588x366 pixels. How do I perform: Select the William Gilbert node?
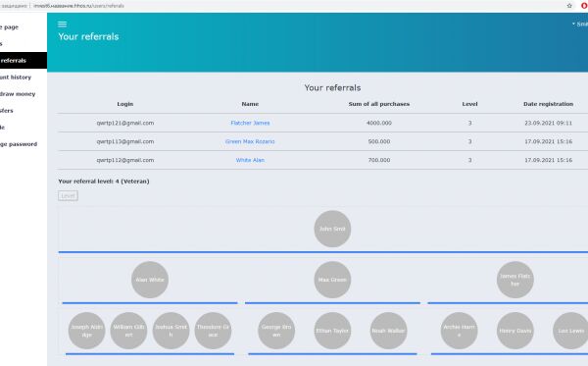pyautogui.click(x=128, y=331)
